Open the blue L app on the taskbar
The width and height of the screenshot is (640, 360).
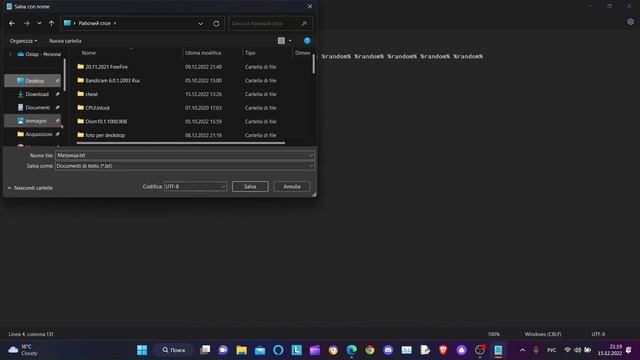pos(297,350)
